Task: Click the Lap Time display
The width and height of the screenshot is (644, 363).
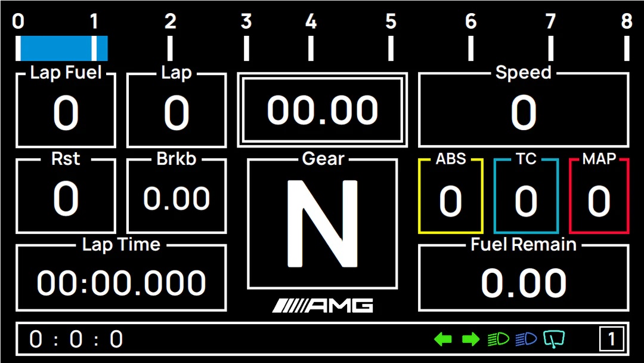Action: coord(121,279)
